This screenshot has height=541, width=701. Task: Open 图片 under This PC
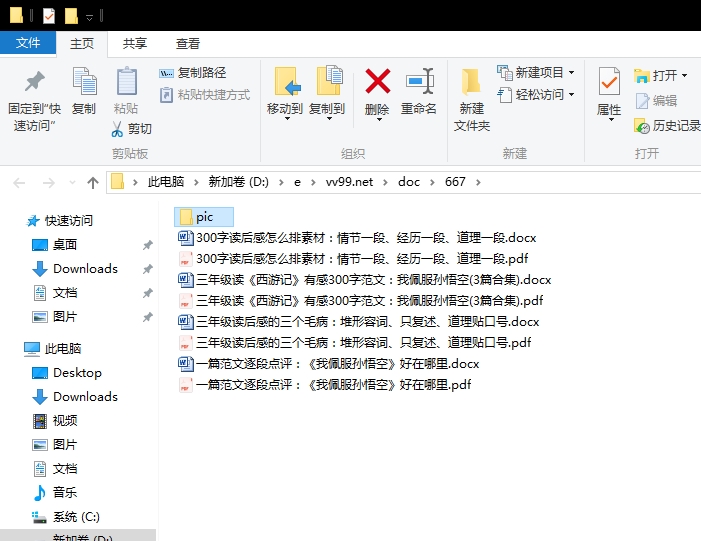(x=55, y=444)
